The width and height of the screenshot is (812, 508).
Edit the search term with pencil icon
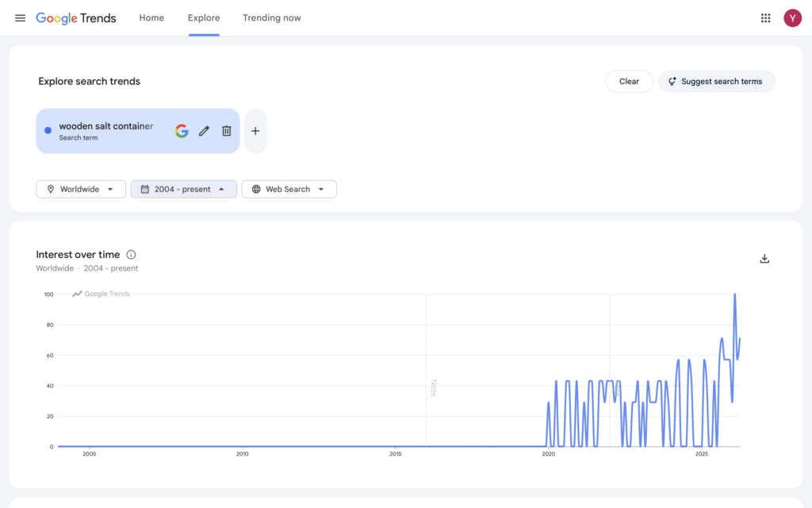click(x=204, y=131)
